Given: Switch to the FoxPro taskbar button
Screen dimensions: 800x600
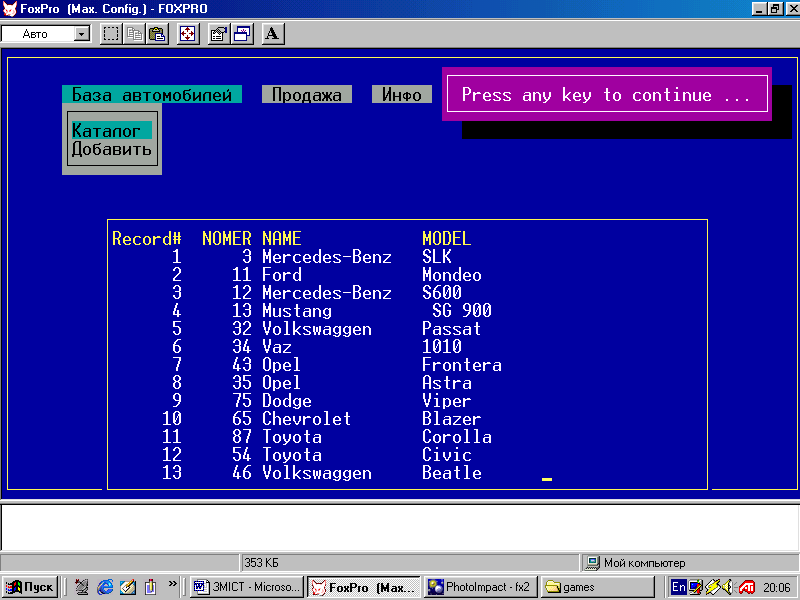Looking at the screenshot, I should 364,587.
